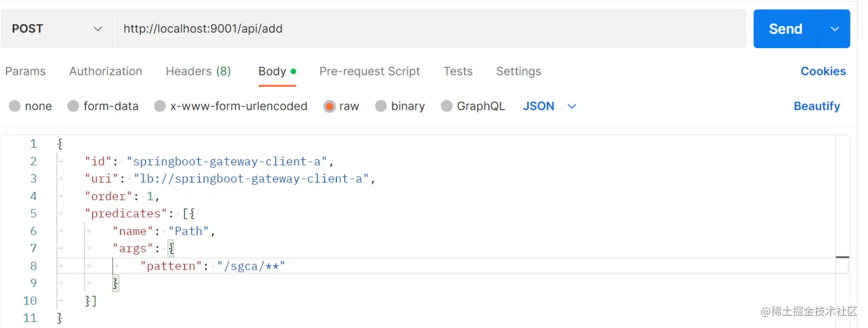The height and width of the screenshot is (328, 868).
Task: Select the GraphQL body radio option
Action: [447, 106]
